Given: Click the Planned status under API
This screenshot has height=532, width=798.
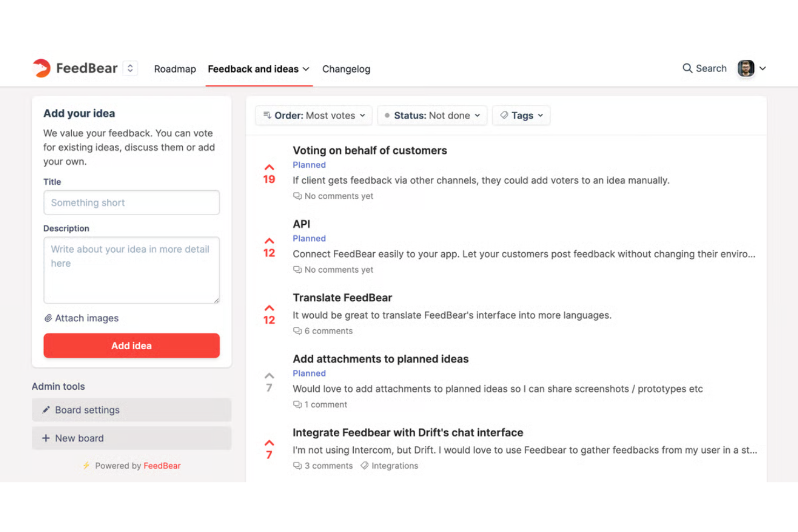Looking at the screenshot, I should [309, 238].
